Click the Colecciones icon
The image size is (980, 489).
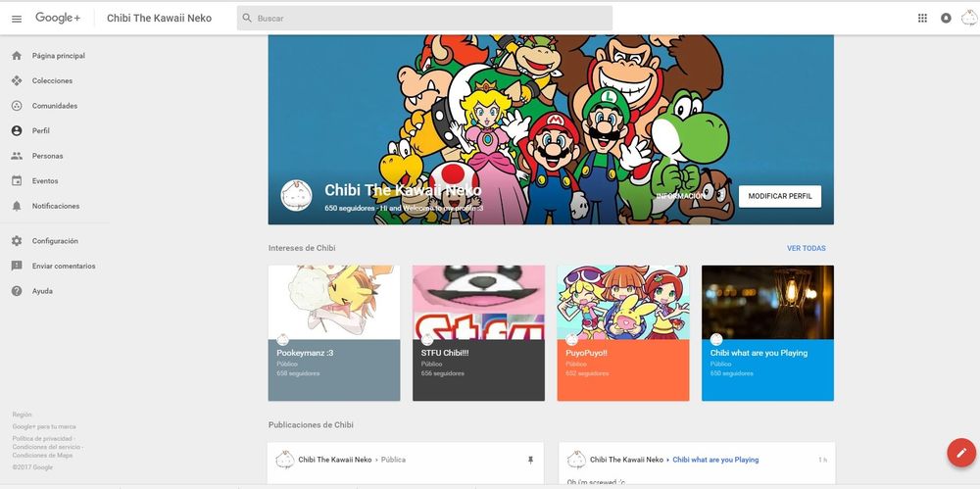coord(17,80)
